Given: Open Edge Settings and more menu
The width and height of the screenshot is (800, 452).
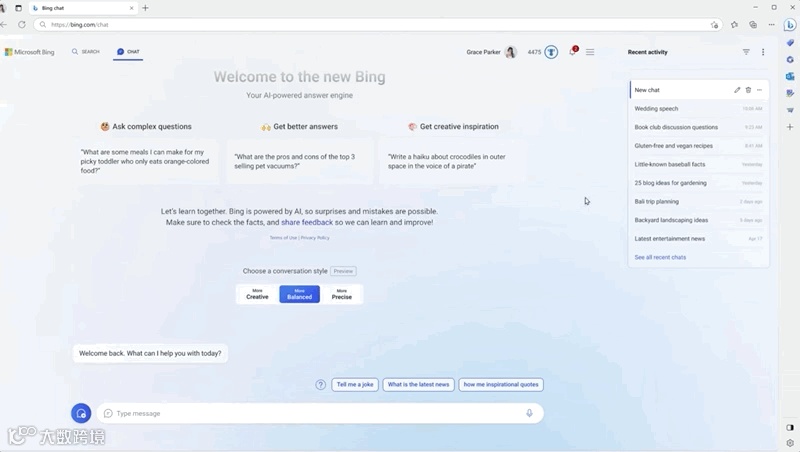Looking at the screenshot, I should click(x=771, y=24).
